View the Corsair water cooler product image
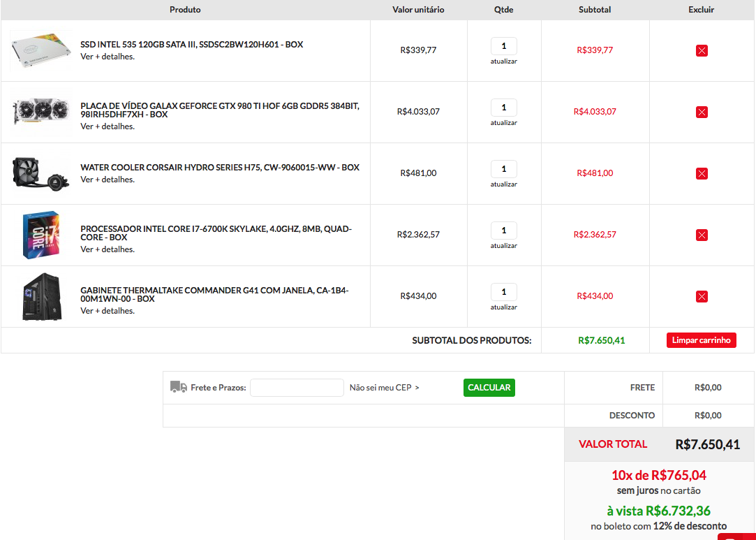This screenshot has width=756, height=540. coord(40,174)
